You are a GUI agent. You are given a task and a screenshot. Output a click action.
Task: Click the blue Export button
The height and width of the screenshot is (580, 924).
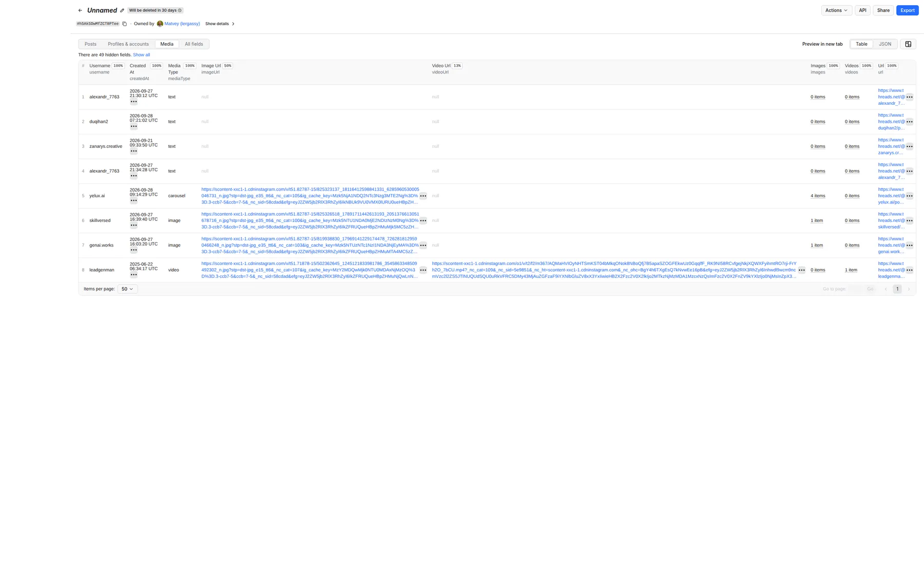pos(907,10)
